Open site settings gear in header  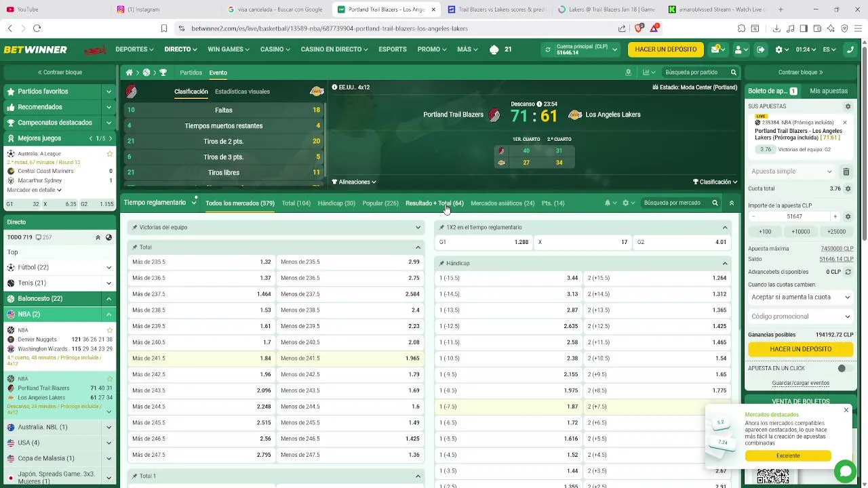(779, 49)
